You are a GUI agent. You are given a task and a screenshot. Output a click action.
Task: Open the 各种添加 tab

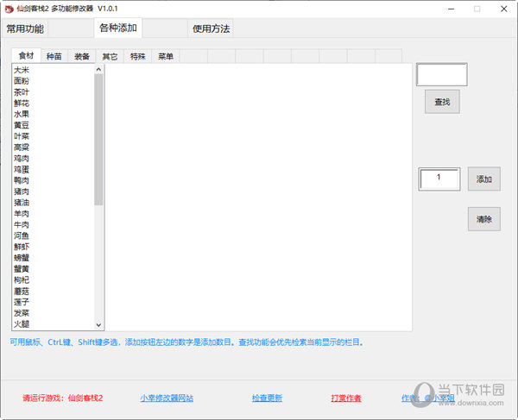tap(118, 28)
